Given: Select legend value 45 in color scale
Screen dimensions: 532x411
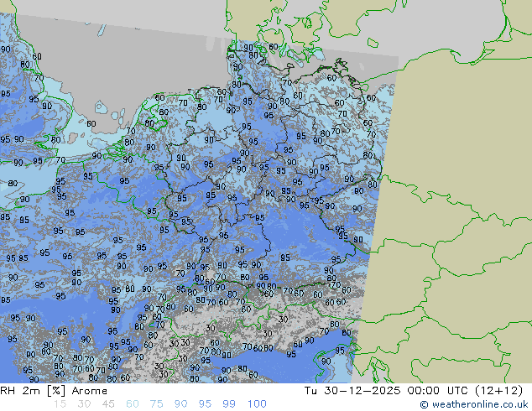Looking at the screenshot, I should tap(108, 404).
